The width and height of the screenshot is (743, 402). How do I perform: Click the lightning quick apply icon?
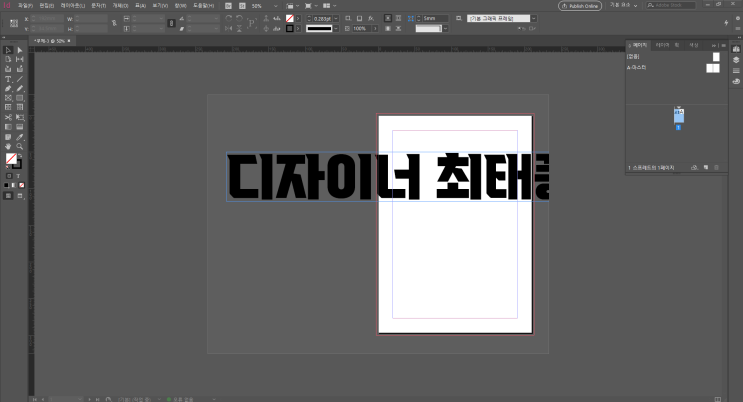[726, 23]
